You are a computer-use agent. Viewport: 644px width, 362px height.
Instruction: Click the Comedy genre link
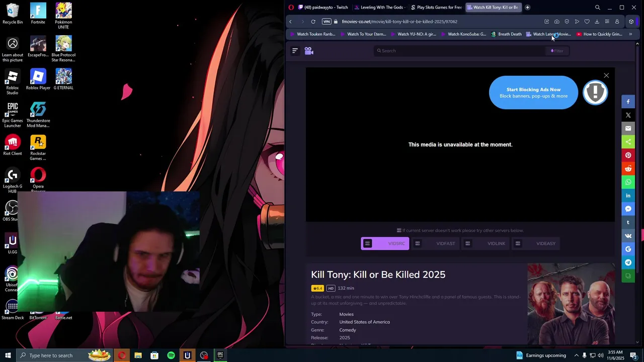pyautogui.click(x=348, y=330)
